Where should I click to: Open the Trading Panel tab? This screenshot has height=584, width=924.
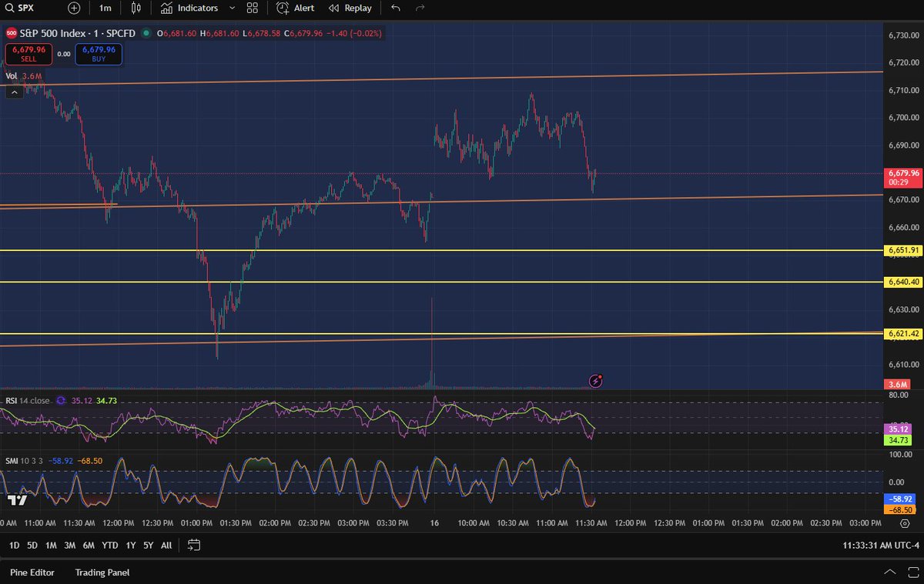[102, 572]
